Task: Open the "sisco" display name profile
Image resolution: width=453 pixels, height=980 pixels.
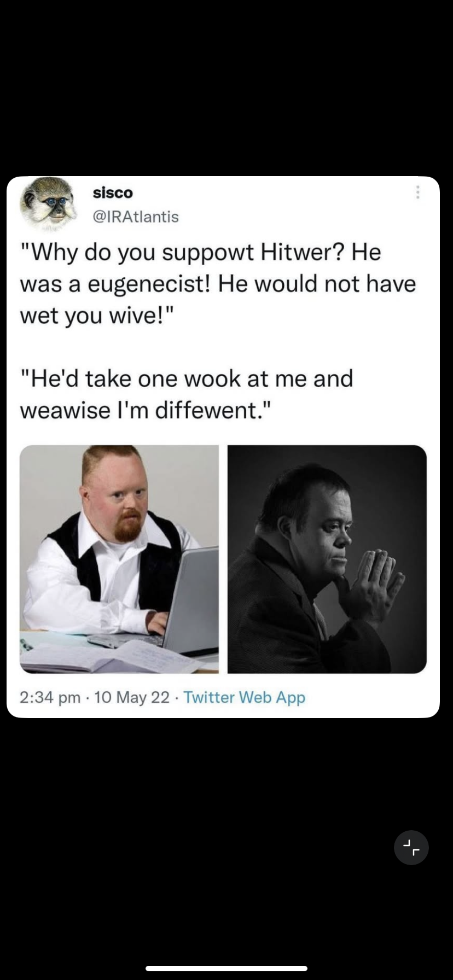Action: pyautogui.click(x=113, y=192)
